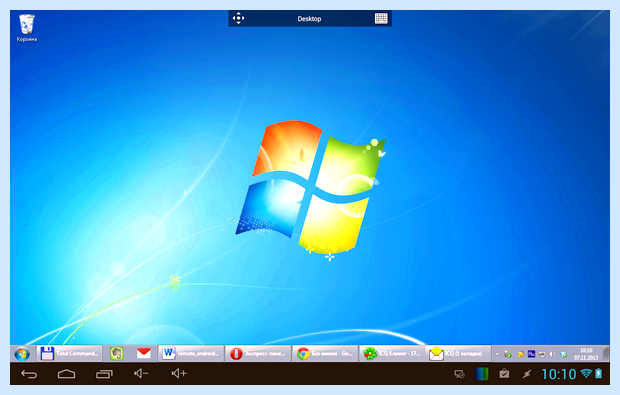Click the Desktop title in top bar
Screen dimensions: 620x395
coord(309,19)
